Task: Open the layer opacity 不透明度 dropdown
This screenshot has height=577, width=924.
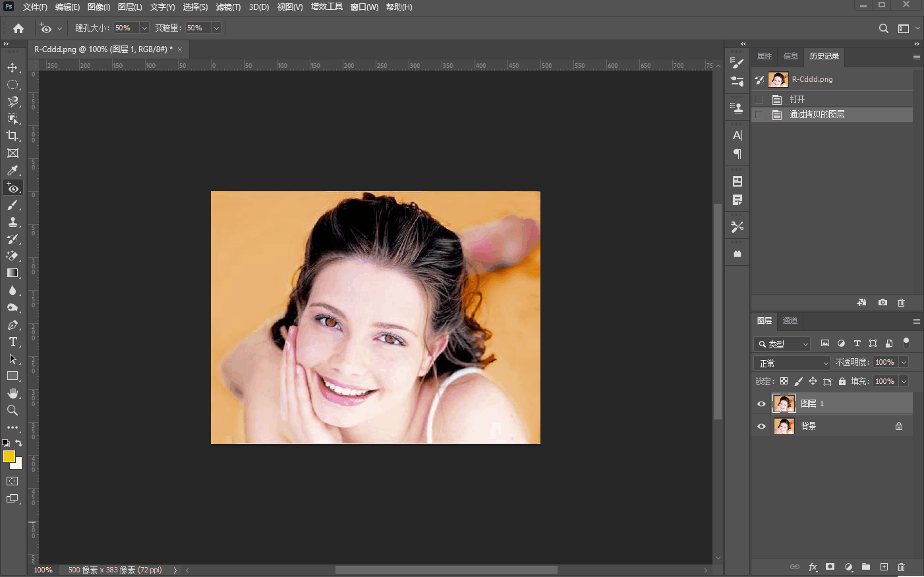Action: click(x=904, y=362)
